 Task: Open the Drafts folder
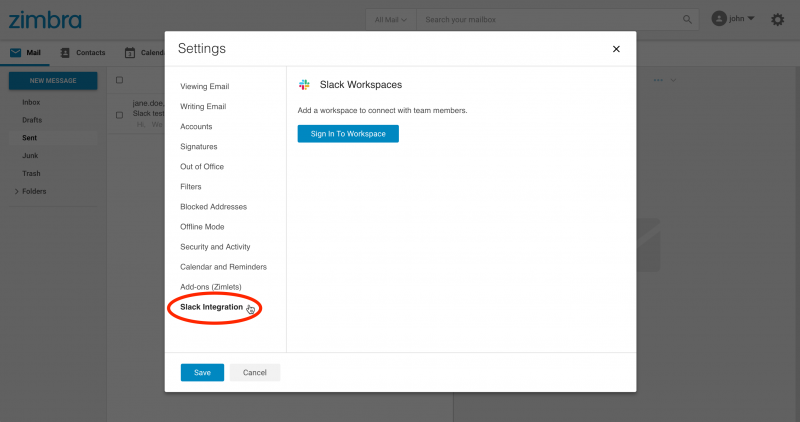(x=32, y=120)
